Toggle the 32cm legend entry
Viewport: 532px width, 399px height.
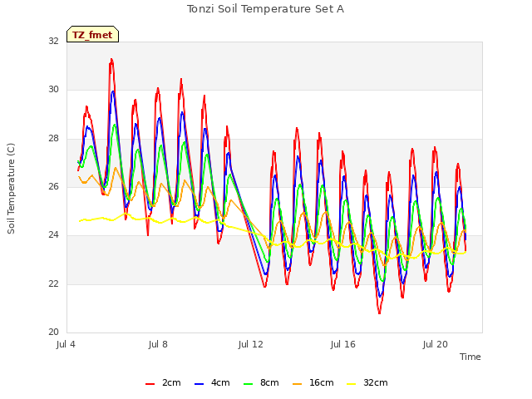[367, 382]
